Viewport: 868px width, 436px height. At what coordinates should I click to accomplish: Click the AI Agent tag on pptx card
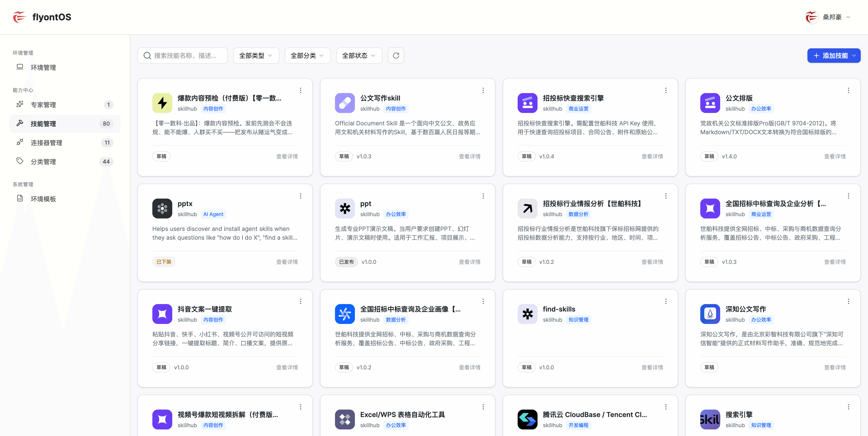[x=213, y=214]
